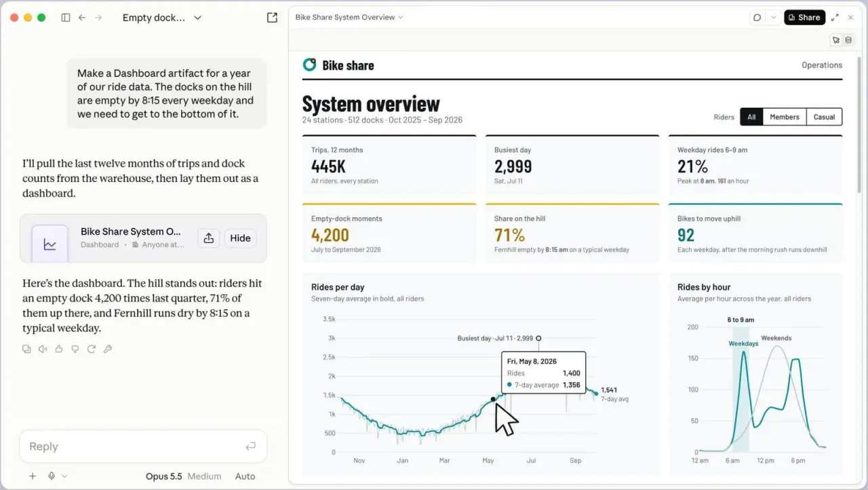
Task: Filter riders by All
Action: coord(751,117)
